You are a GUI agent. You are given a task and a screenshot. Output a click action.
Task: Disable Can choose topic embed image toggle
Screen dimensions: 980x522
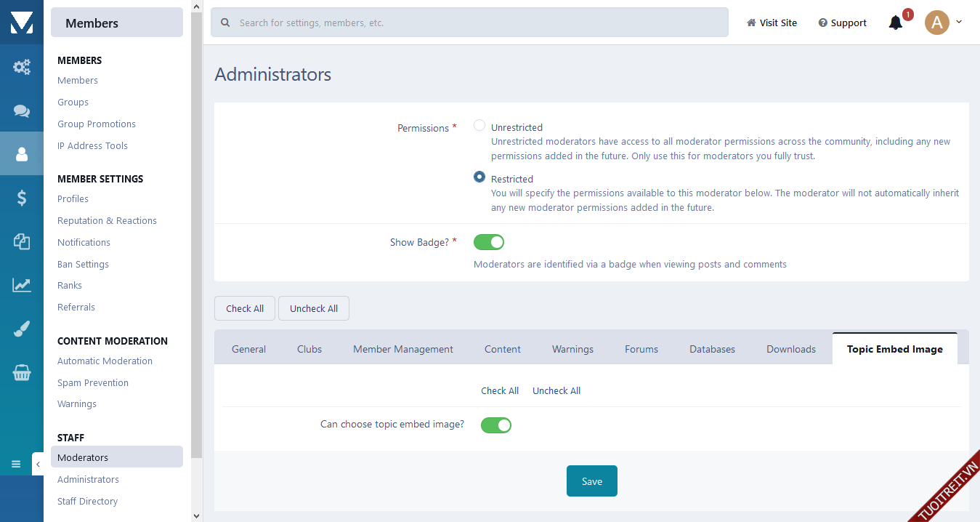click(496, 425)
